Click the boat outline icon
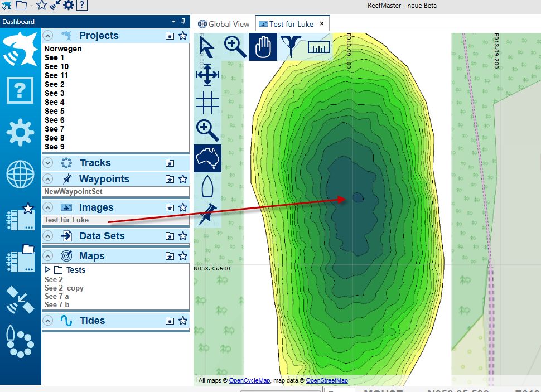The image size is (541, 392). click(x=207, y=186)
